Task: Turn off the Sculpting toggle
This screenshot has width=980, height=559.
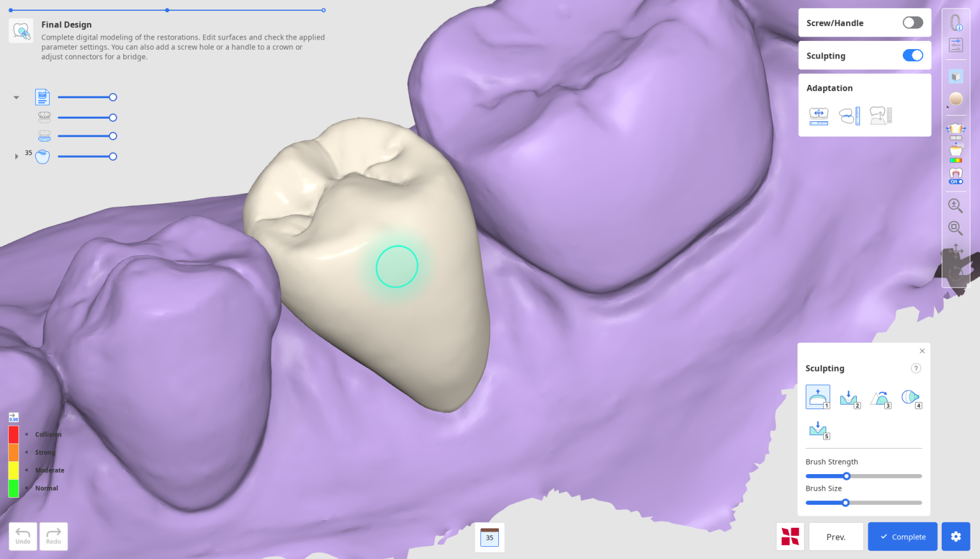Action: tap(912, 56)
